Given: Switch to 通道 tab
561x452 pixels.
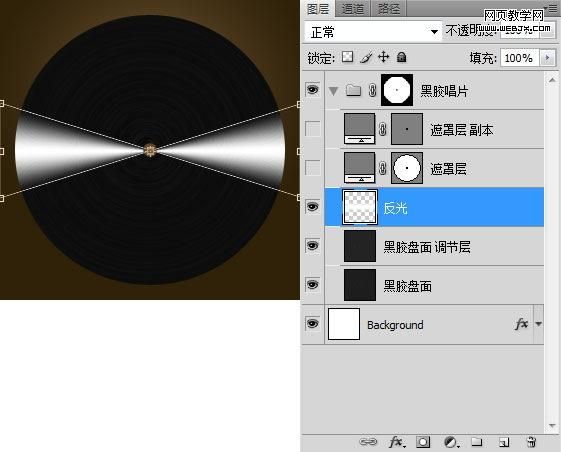Looking at the screenshot, I should coord(352,9).
